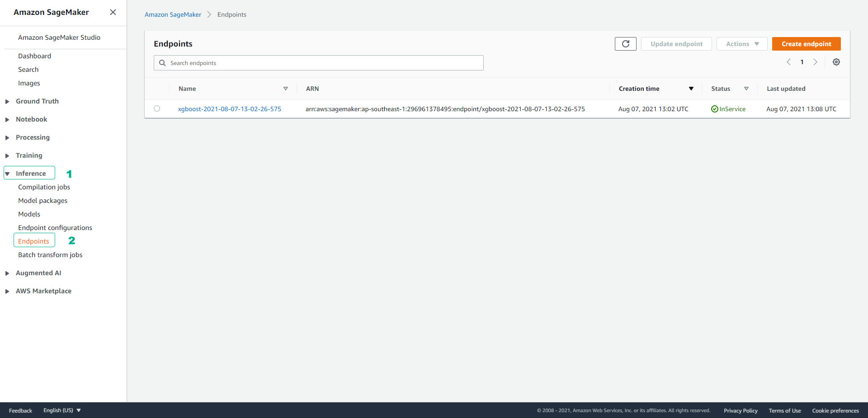The width and height of the screenshot is (868, 418).
Task: Open xgboost-2021-08-07-13-02-26-575 endpoint link
Action: tap(230, 109)
